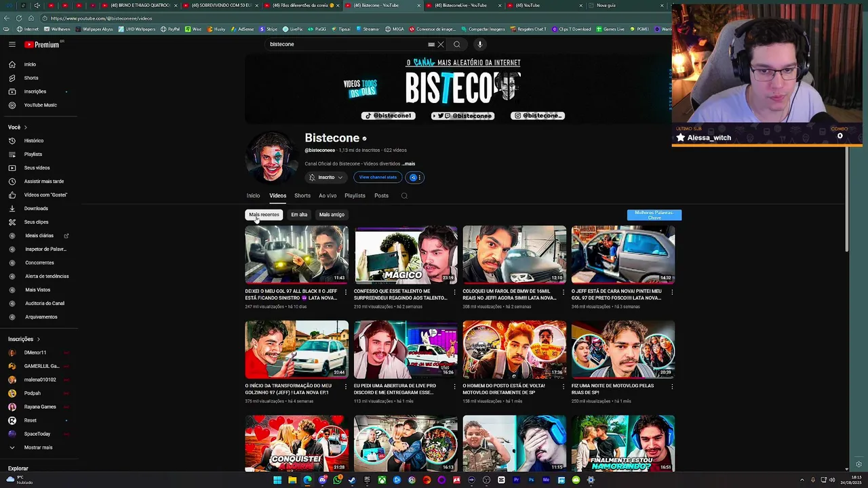Screen dimensions: 868x488
Task: Open the @bistecone1 TikTok banner link
Action: point(387,116)
